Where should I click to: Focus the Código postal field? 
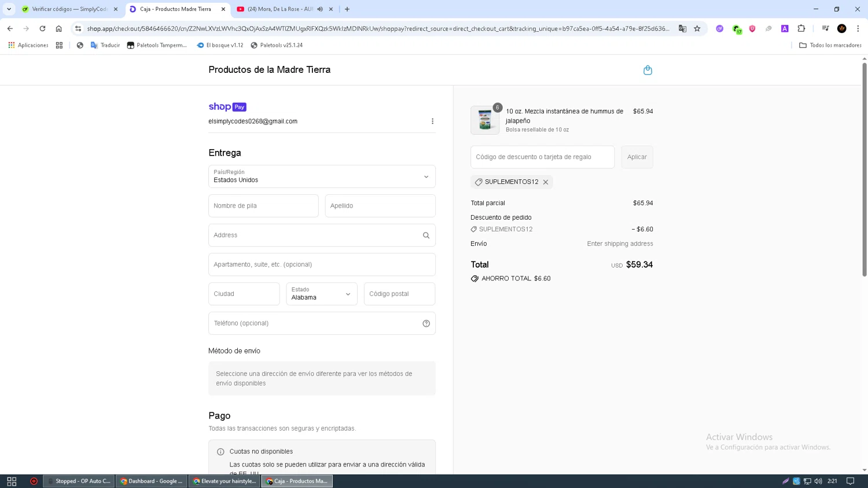[x=400, y=294]
